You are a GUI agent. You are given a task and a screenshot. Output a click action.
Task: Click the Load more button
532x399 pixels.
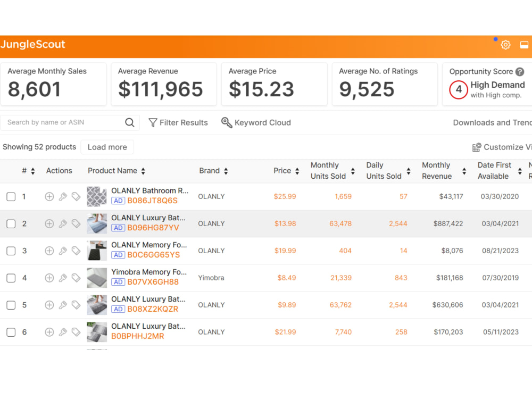(107, 147)
